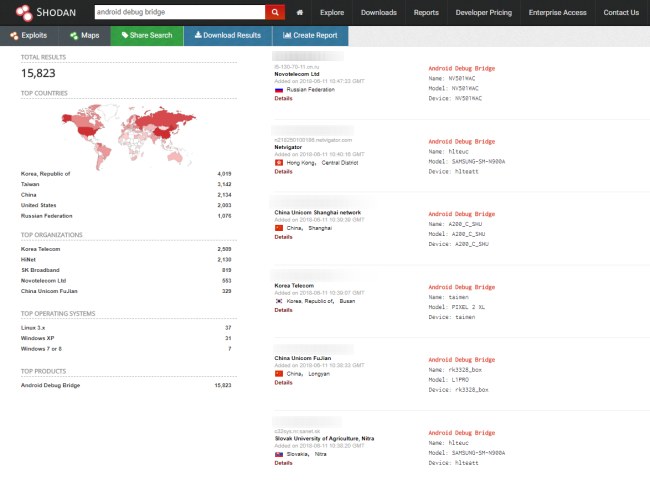650x483 pixels.
Task: Click the Download Results button
Action: coord(228,36)
